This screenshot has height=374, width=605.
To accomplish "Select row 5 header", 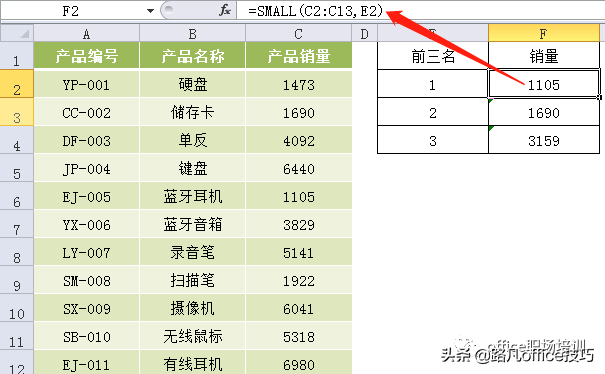I will click(17, 168).
